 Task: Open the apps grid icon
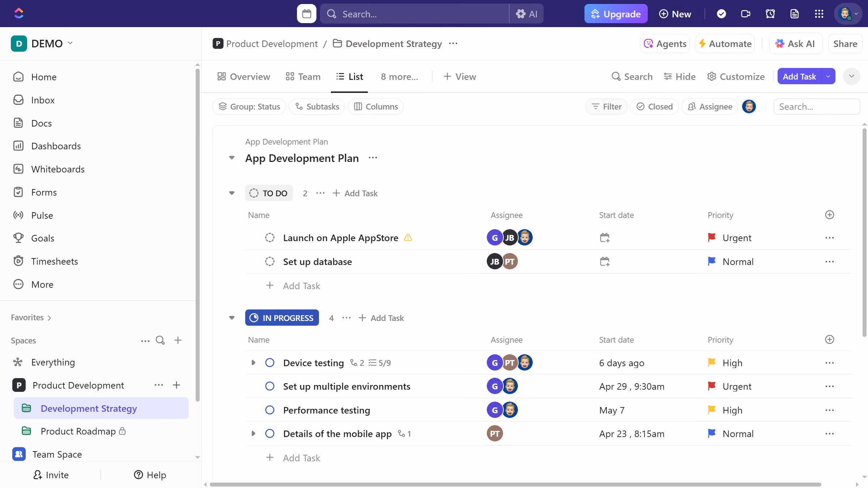(819, 14)
